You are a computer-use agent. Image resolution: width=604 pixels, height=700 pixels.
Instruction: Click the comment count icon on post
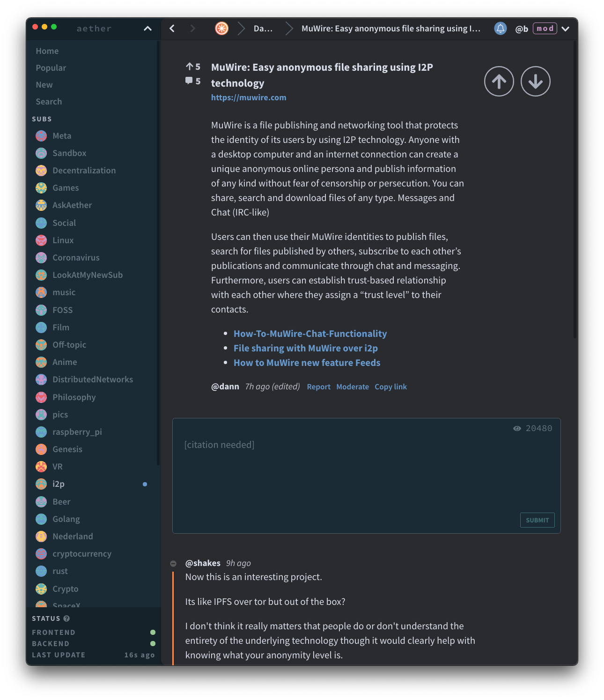tap(189, 81)
